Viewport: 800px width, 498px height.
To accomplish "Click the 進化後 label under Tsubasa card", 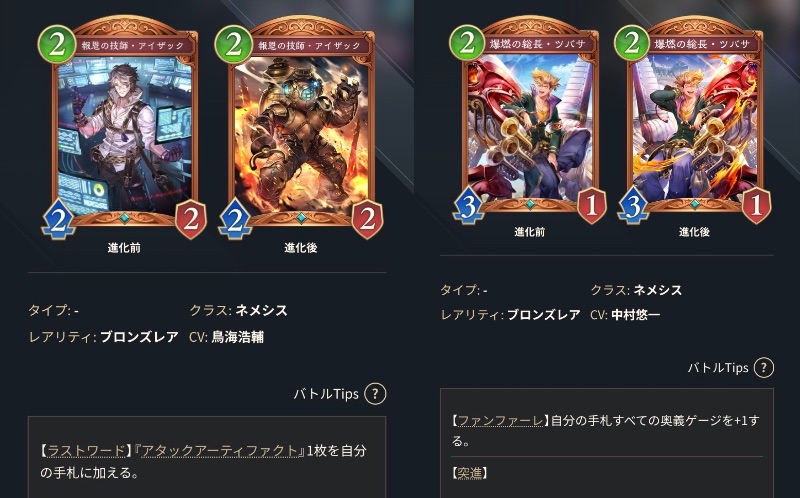I will 694,232.
